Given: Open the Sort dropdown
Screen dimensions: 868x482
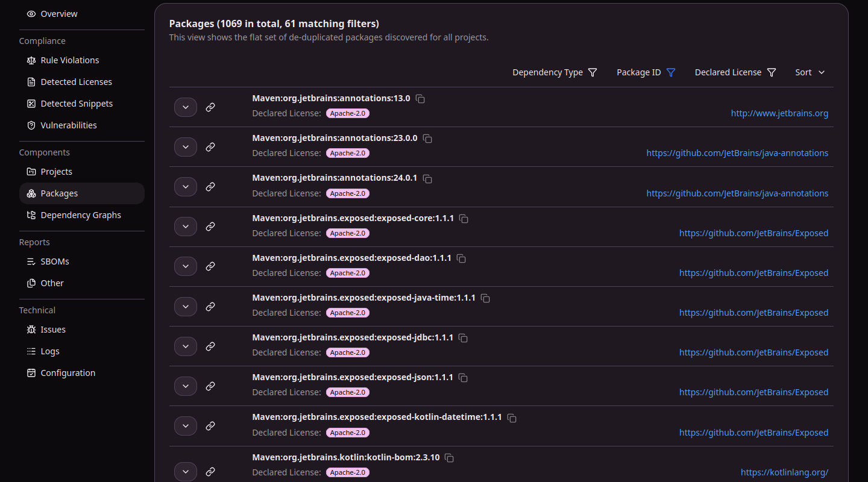Looking at the screenshot, I should click(810, 72).
